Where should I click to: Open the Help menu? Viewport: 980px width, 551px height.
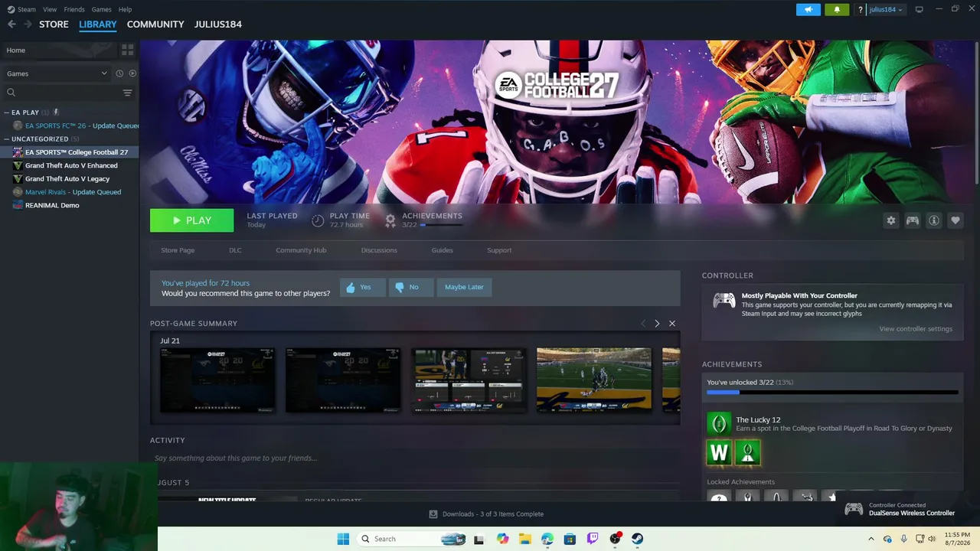[125, 9]
